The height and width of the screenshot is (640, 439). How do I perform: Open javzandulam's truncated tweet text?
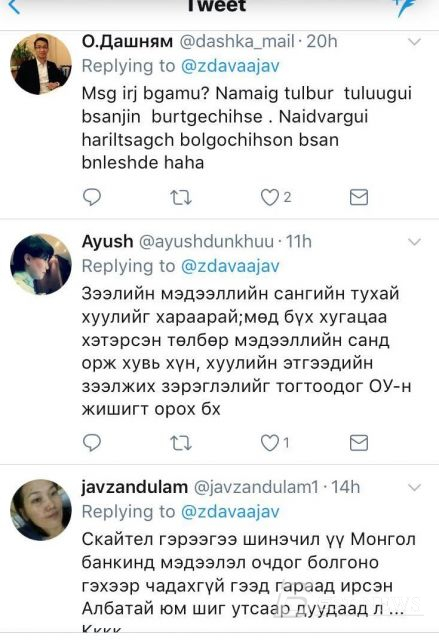[248, 582]
